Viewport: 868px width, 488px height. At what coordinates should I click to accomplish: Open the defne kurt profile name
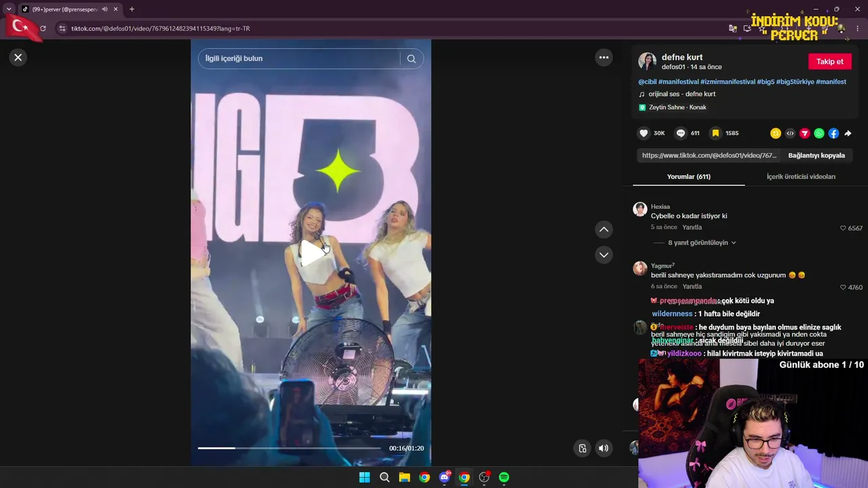pyautogui.click(x=682, y=58)
